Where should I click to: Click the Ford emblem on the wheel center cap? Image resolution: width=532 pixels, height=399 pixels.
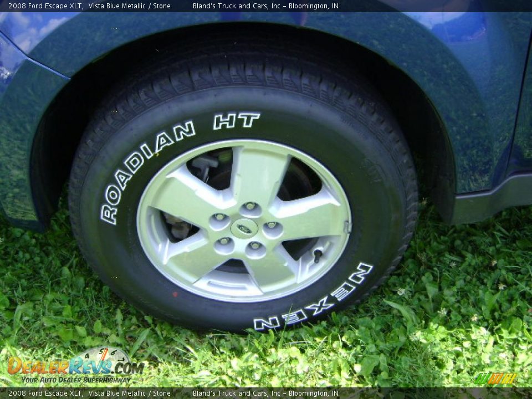(244, 228)
